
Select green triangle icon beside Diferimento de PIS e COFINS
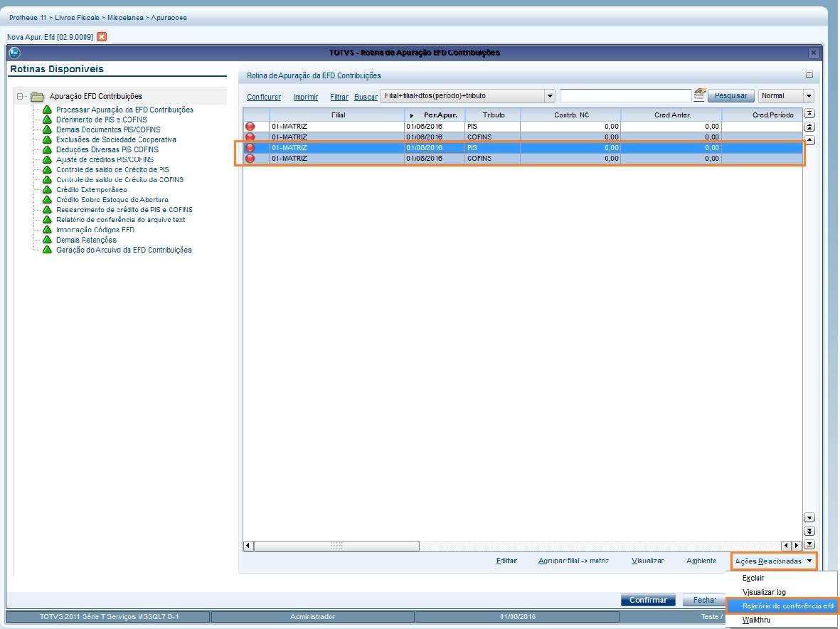click(x=47, y=120)
